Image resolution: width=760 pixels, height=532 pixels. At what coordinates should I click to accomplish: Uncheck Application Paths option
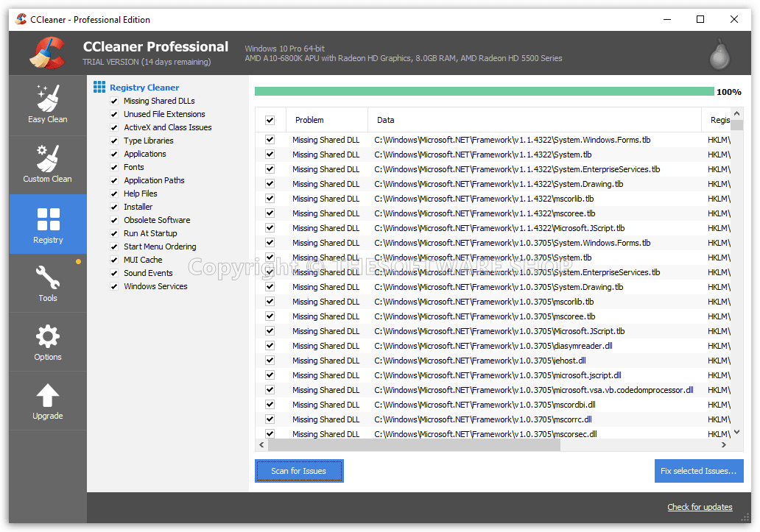pyautogui.click(x=114, y=180)
